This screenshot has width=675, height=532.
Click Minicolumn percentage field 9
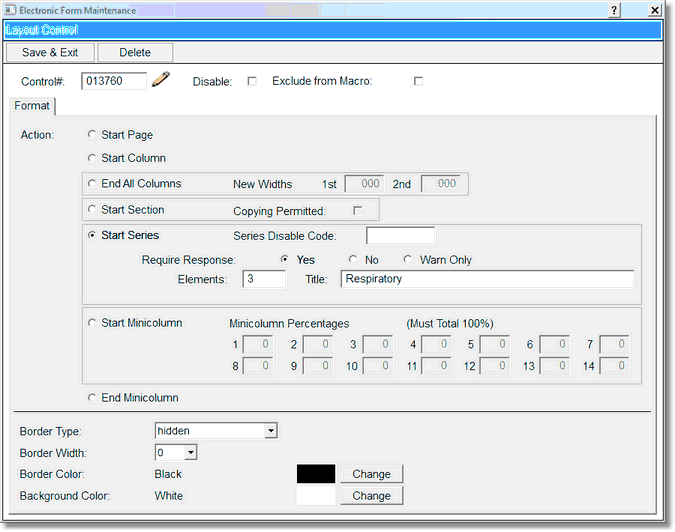tap(318, 366)
